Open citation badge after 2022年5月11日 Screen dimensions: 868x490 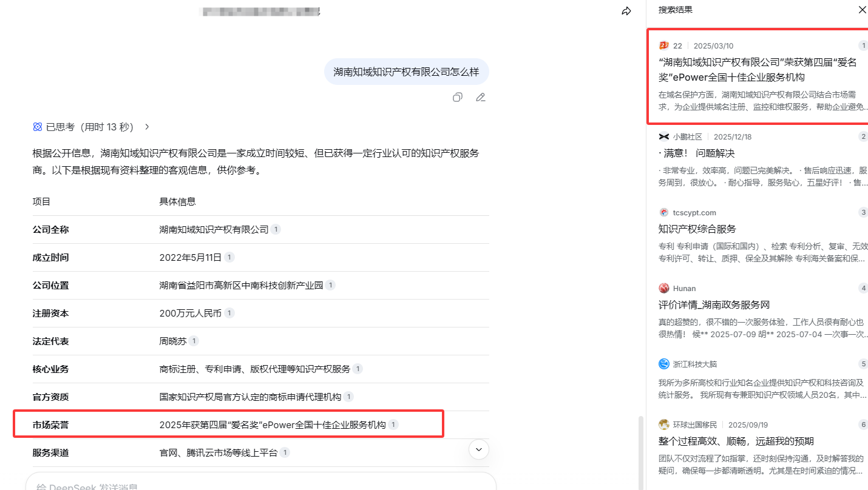[x=229, y=257]
